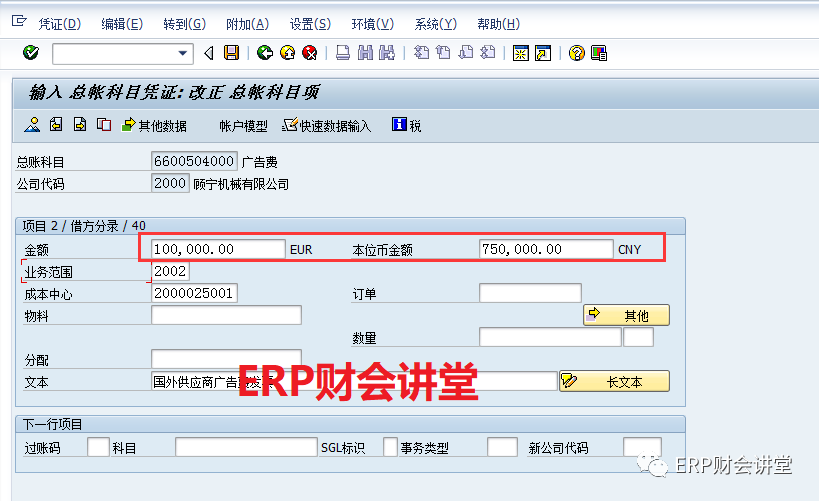Click the green Enter checkmark icon
The width and height of the screenshot is (819, 501).
[x=30, y=53]
